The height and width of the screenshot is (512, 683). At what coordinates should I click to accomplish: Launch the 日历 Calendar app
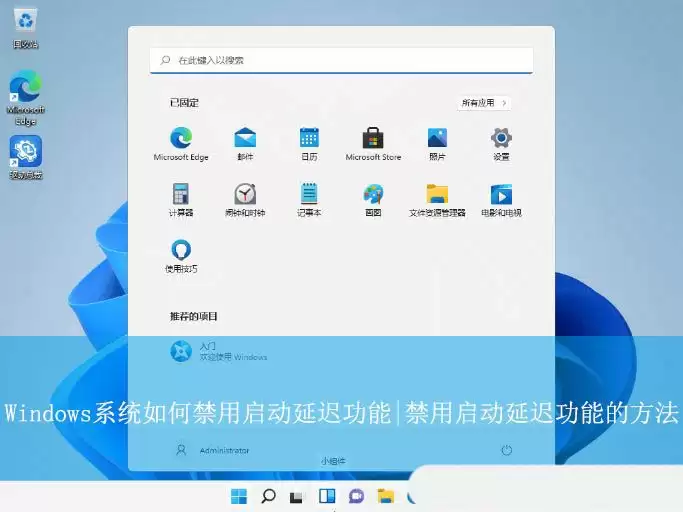pyautogui.click(x=309, y=144)
